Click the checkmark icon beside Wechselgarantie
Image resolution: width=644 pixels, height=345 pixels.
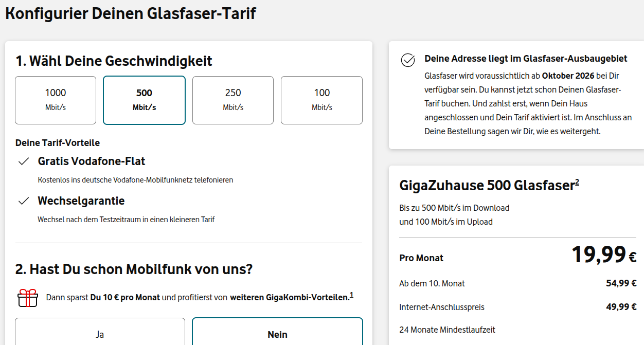point(24,201)
